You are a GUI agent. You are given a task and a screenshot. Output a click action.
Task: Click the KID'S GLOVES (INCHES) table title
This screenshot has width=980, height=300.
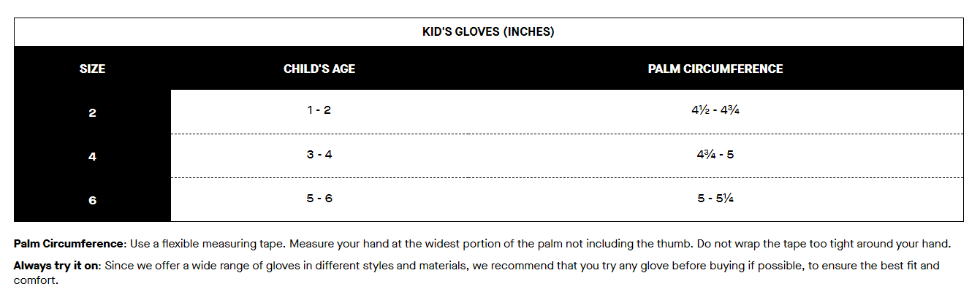[488, 32]
